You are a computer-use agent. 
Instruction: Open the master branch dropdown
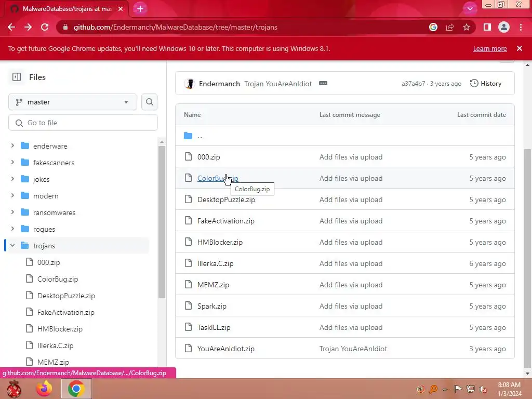pos(73,102)
